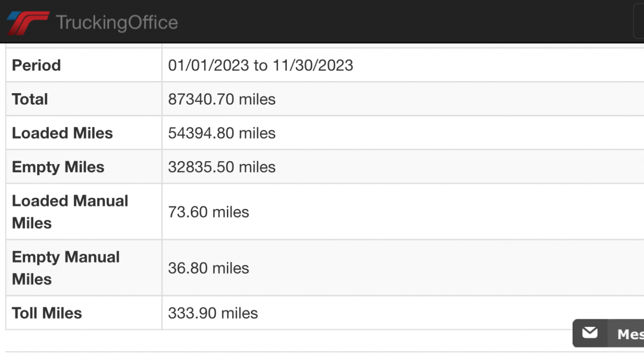The height and width of the screenshot is (362, 644).
Task: Open the Message button label at bottom right
Action: [x=630, y=334]
